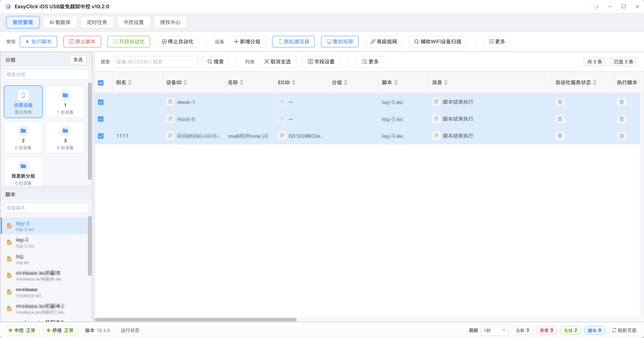The height and width of the screenshot is (338, 644).
Task: Click the 开启自动化 button
Action: click(129, 41)
